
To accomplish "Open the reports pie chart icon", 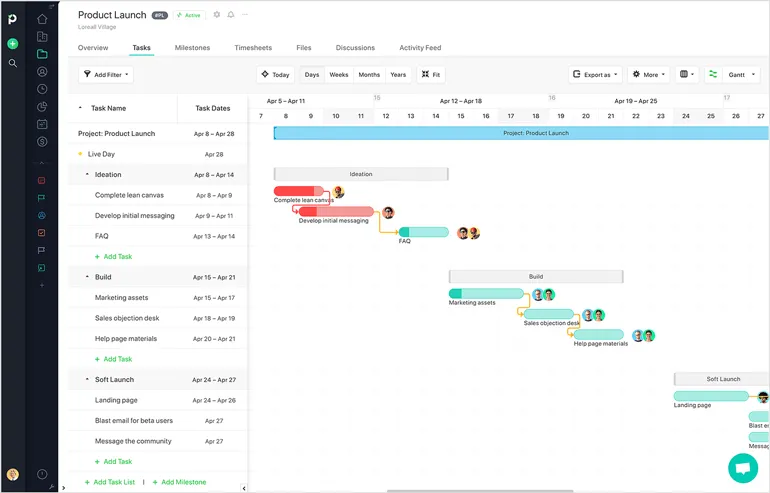I will [x=42, y=107].
